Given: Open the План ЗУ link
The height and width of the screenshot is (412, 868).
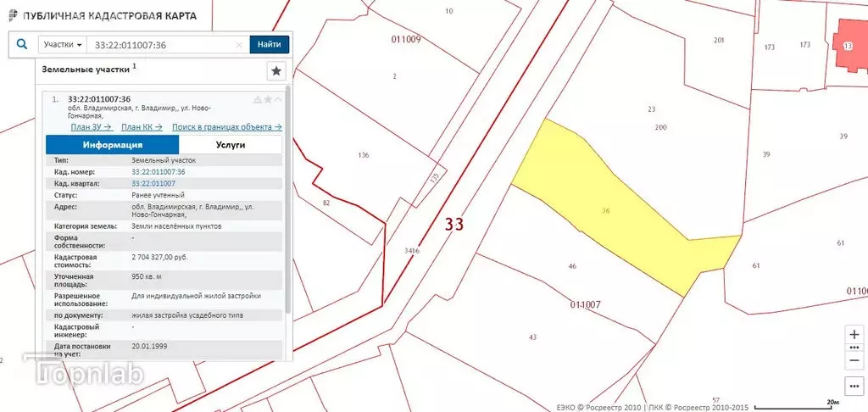Looking at the screenshot, I should coord(92,127).
